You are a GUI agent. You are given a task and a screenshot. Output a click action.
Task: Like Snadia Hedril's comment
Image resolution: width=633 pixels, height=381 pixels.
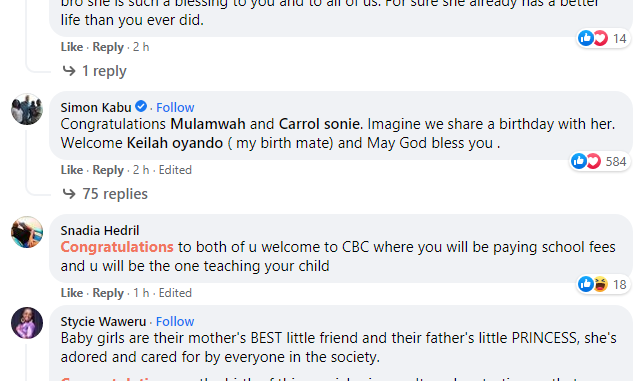click(x=72, y=293)
